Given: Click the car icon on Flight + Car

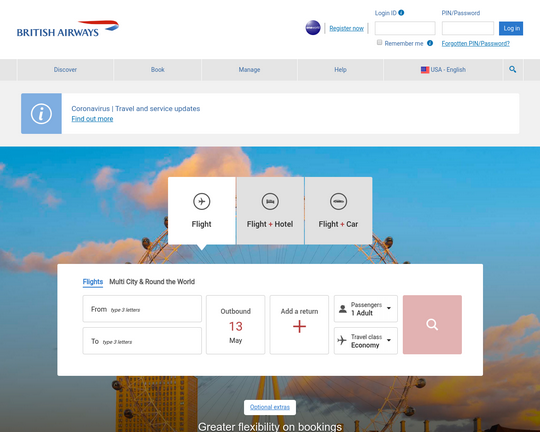Looking at the screenshot, I should click(339, 201).
